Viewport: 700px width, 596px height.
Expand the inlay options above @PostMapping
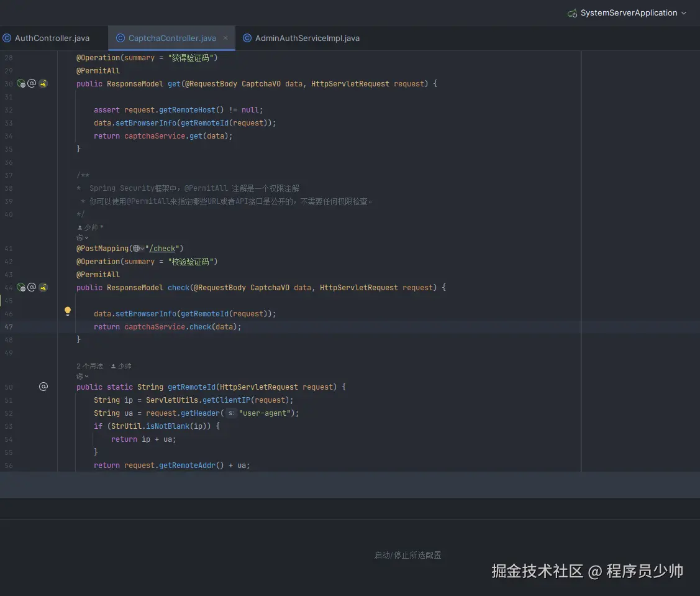click(x=82, y=237)
